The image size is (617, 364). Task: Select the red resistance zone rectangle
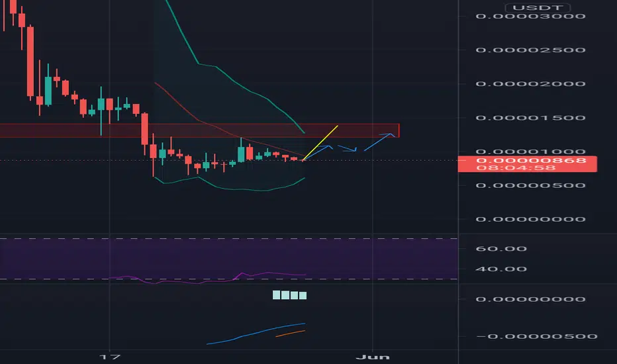pyautogui.click(x=199, y=130)
